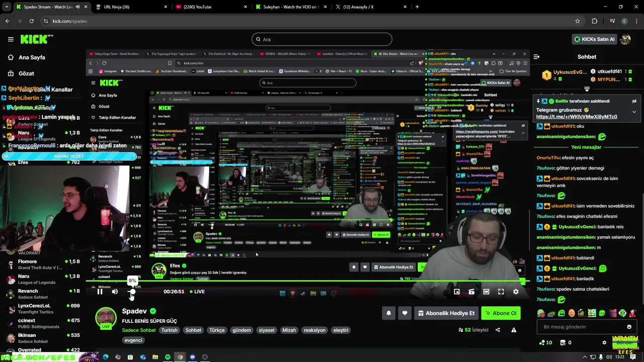Select the Turkish tag
The image size is (644, 362).
coord(170,330)
